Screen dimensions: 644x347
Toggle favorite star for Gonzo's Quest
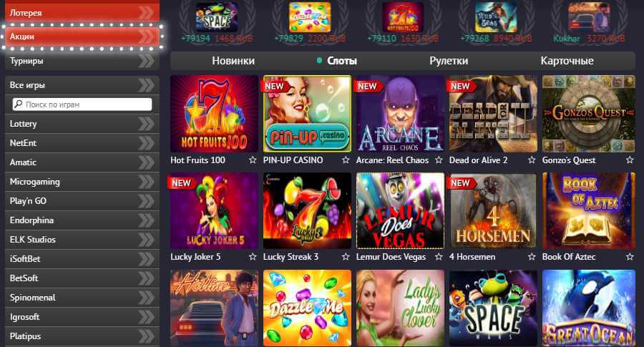click(x=630, y=160)
